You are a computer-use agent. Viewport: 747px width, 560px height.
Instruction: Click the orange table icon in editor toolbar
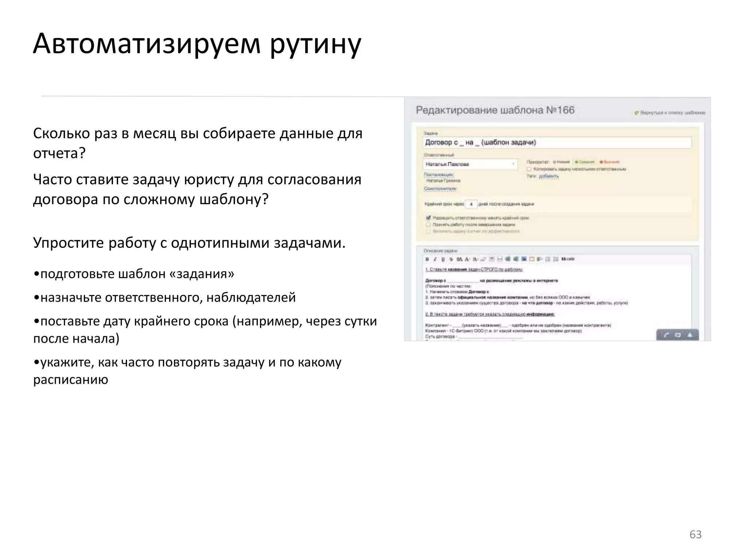[532, 259]
